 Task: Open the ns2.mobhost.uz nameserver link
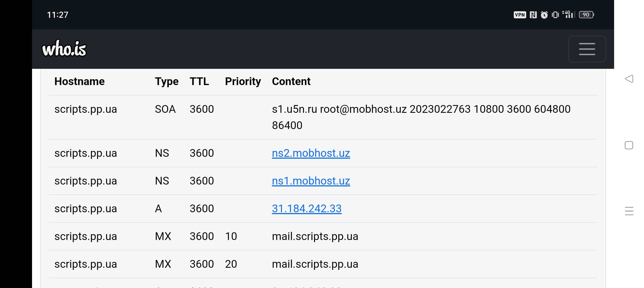coord(311,153)
